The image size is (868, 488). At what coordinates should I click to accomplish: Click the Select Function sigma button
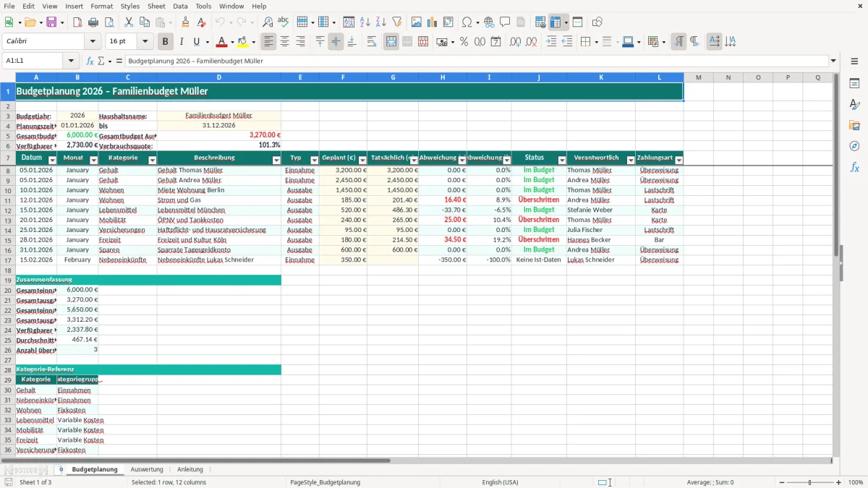tap(101, 61)
